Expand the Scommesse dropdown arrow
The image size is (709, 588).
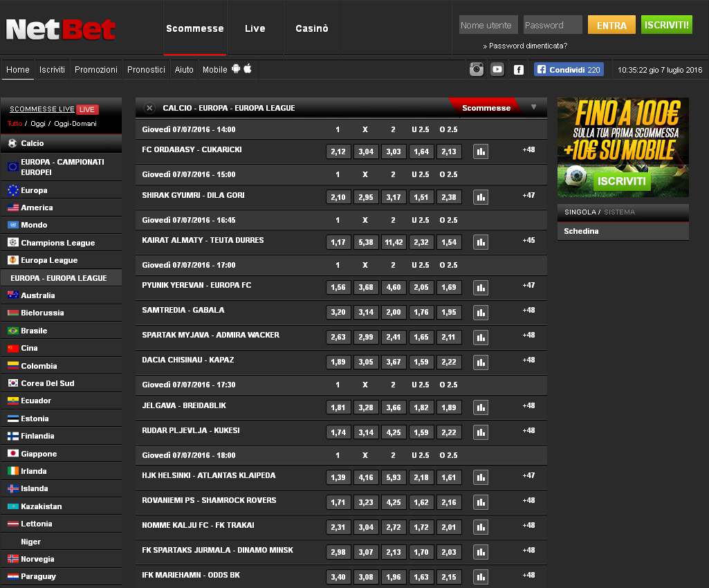(533, 107)
